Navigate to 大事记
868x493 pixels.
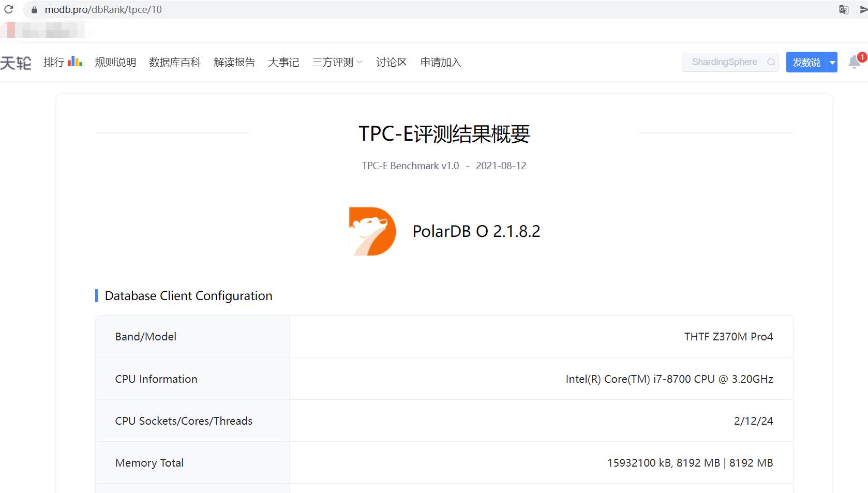[x=283, y=62]
